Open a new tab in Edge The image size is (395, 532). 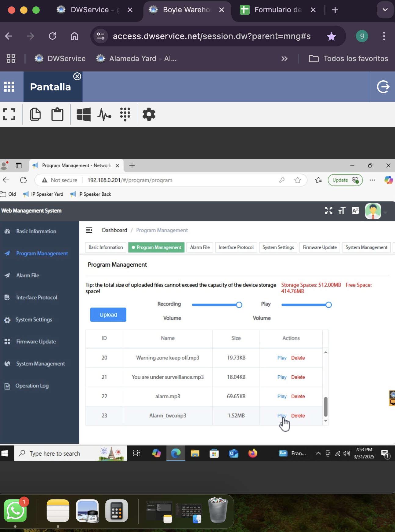[x=132, y=166]
